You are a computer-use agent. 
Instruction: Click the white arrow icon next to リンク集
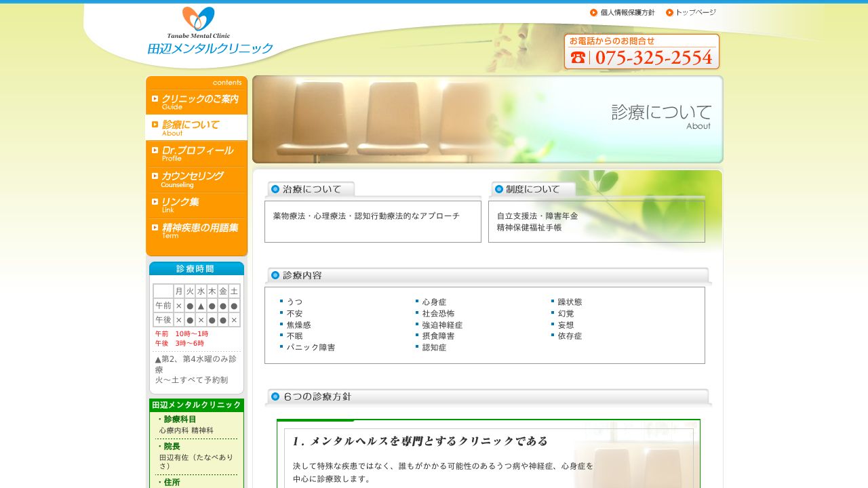[154, 201]
